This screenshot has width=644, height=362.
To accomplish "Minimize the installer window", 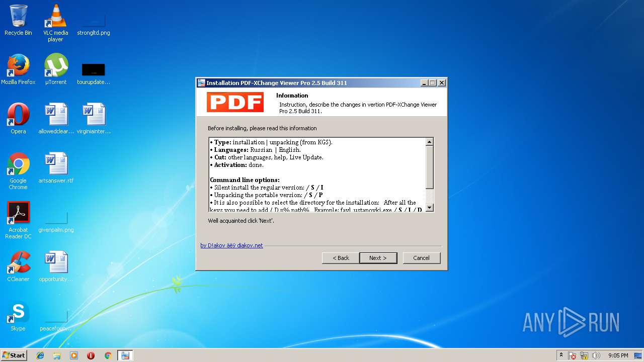I will click(x=424, y=83).
